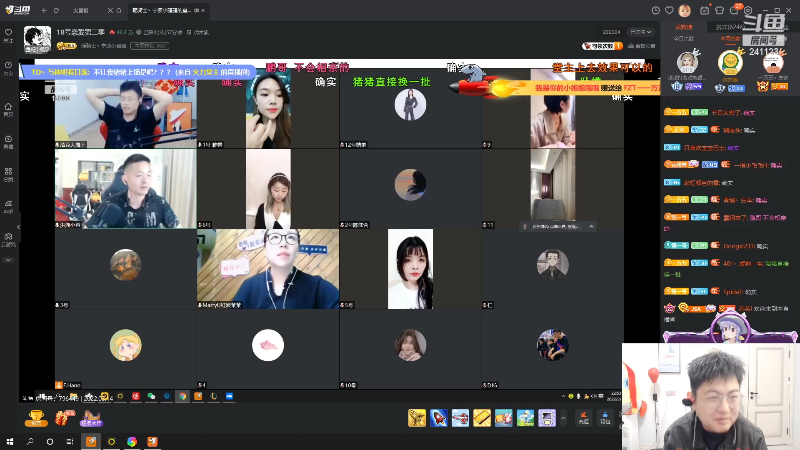Viewport: 800px width, 450px height.
Task: Open the daily check-in calendar icon
Action: pyautogui.click(x=705, y=10)
